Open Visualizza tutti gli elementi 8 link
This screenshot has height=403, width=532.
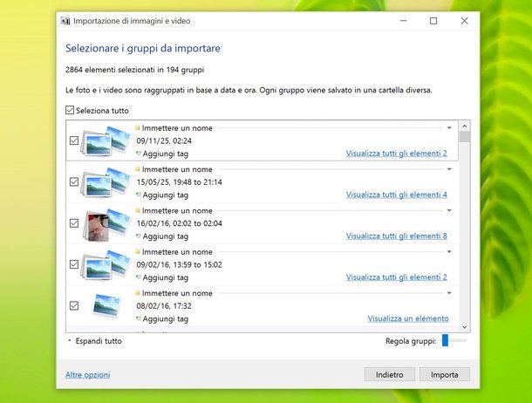pos(396,236)
